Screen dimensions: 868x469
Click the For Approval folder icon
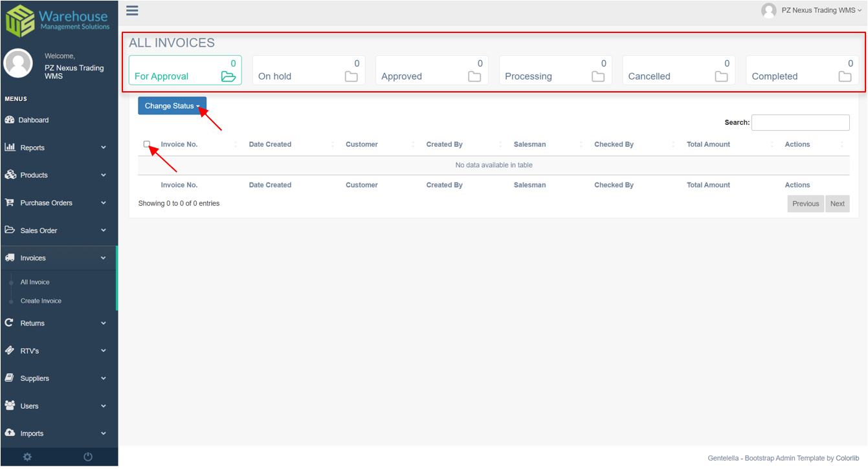pos(228,76)
